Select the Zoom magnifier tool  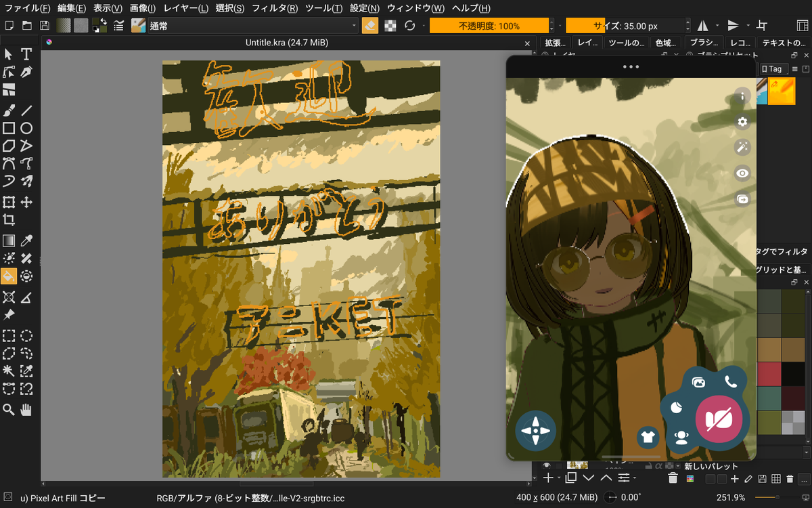click(9, 409)
